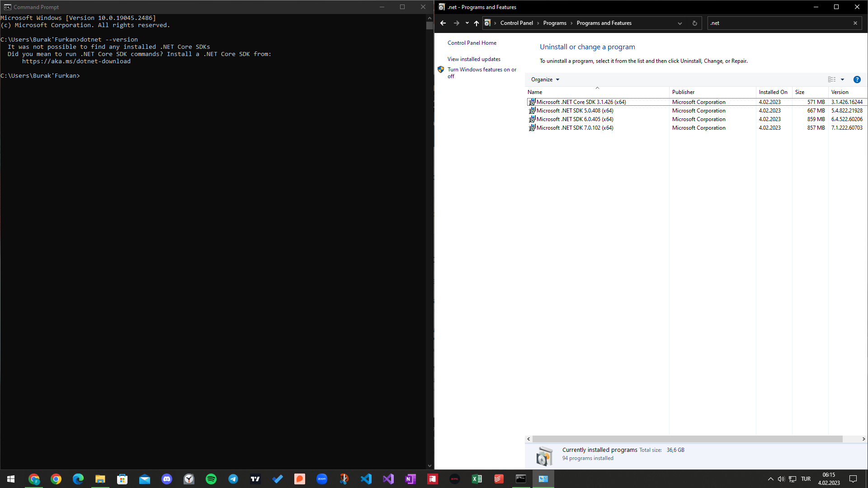Click the Refresh address bar icon
Screen dimensions: 868x488
pyautogui.click(x=694, y=23)
